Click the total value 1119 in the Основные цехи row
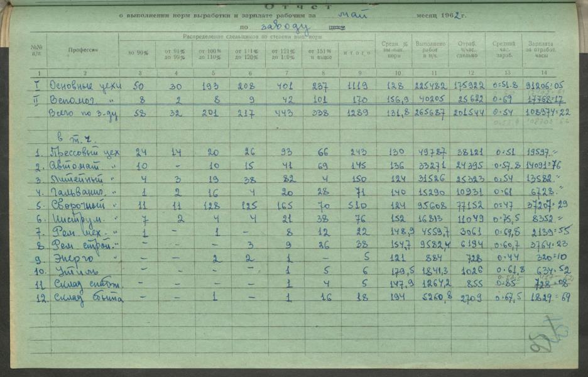The image size is (588, 377). point(356,85)
